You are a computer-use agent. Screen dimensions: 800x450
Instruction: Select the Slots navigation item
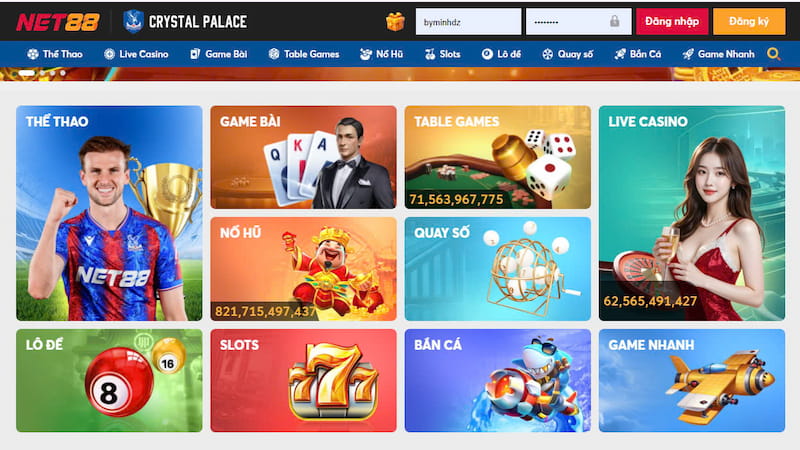pyautogui.click(x=442, y=54)
